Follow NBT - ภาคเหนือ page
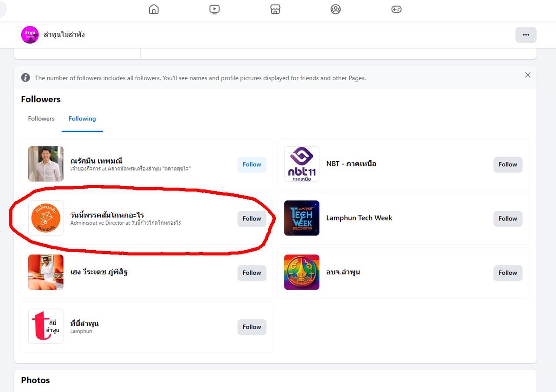556x392 pixels. click(508, 164)
